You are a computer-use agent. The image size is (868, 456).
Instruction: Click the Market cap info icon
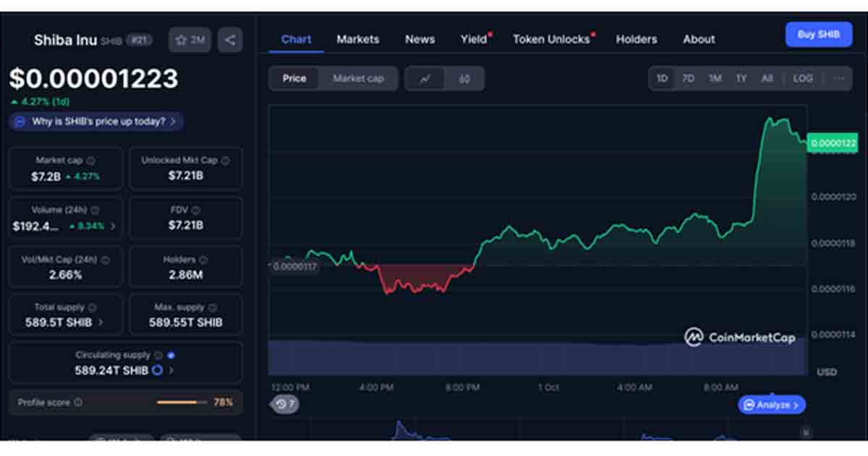pyautogui.click(x=90, y=161)
